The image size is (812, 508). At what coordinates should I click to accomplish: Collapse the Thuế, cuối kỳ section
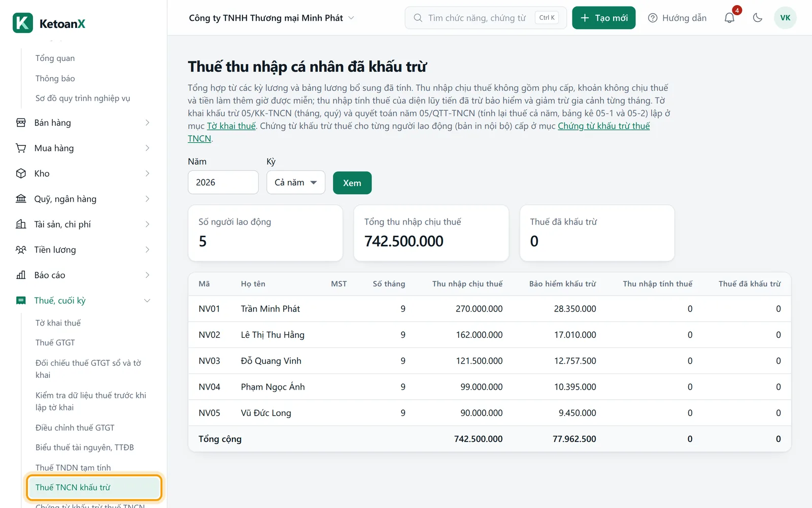point(83,300)
